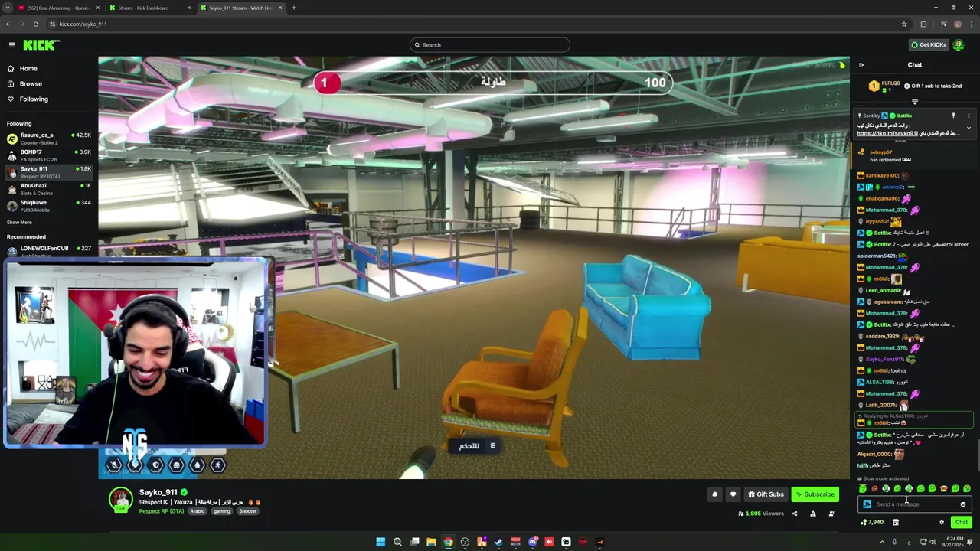Open chat settings gear
980x551 pixels.
tap(942, 523)
